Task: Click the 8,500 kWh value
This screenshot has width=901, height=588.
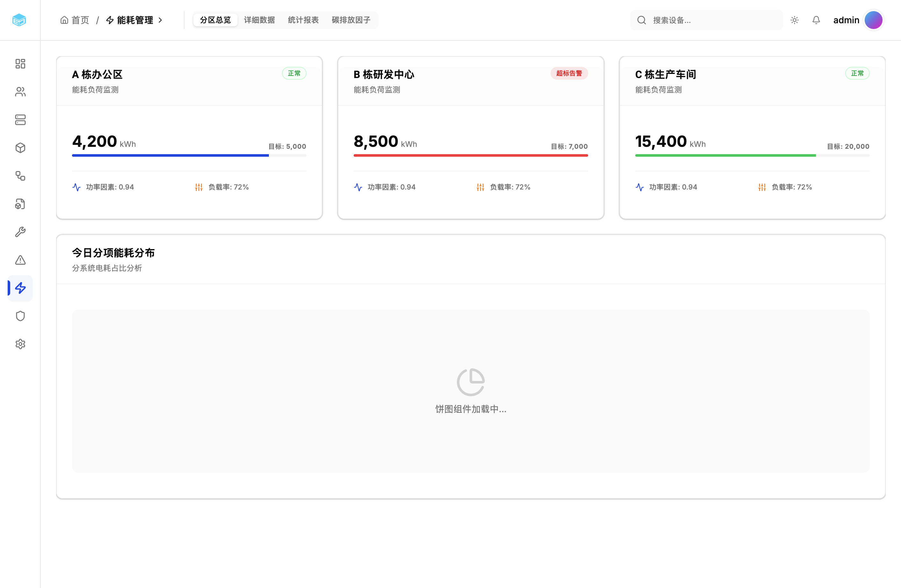Action: 385,141
